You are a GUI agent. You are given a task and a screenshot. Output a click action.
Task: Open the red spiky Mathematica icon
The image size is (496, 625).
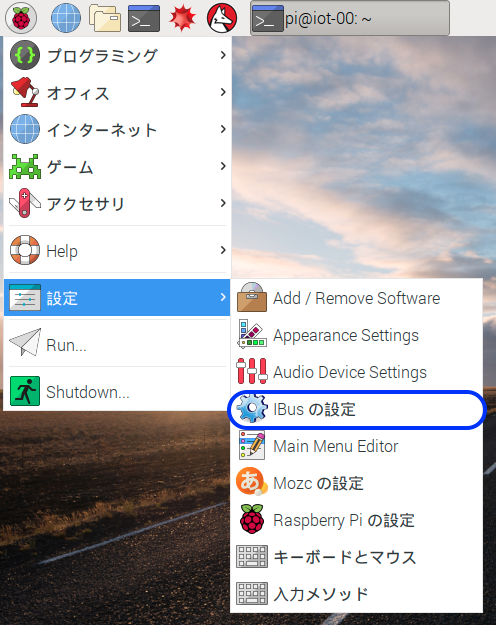[183, 18]
